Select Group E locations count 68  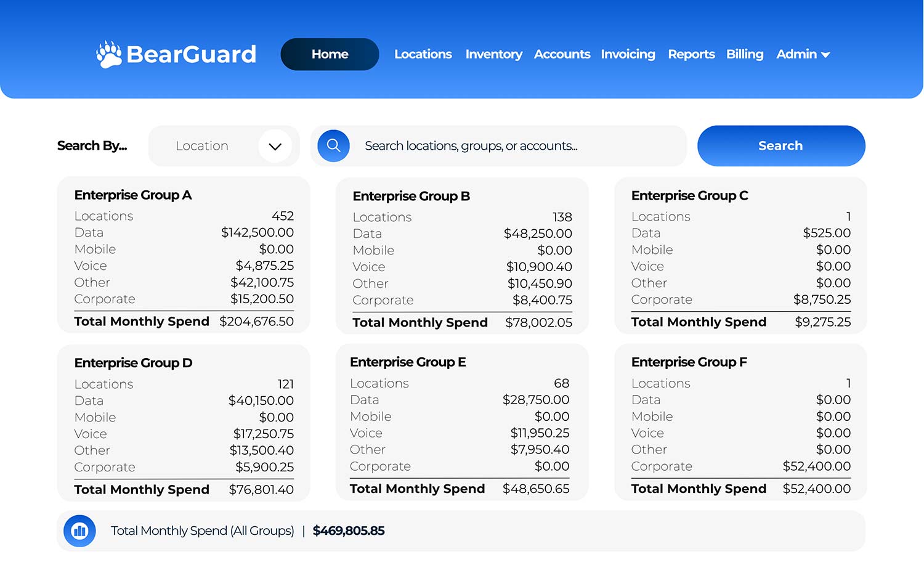tap(562, 384)
